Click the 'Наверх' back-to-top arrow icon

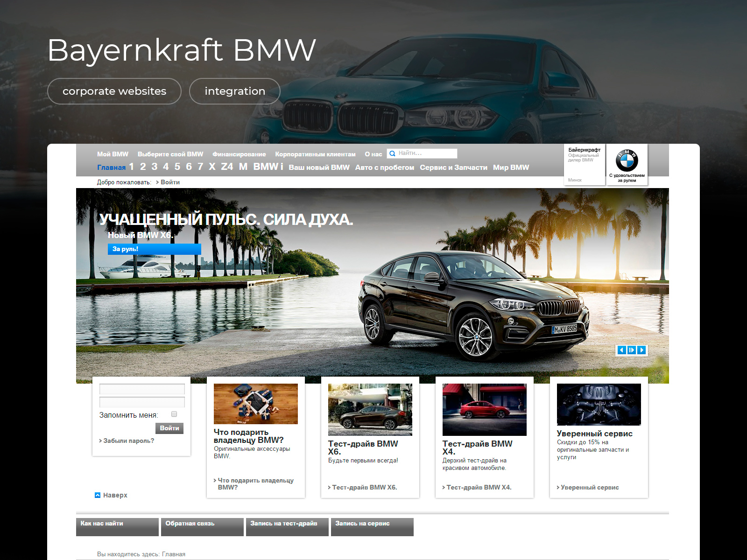98,495
